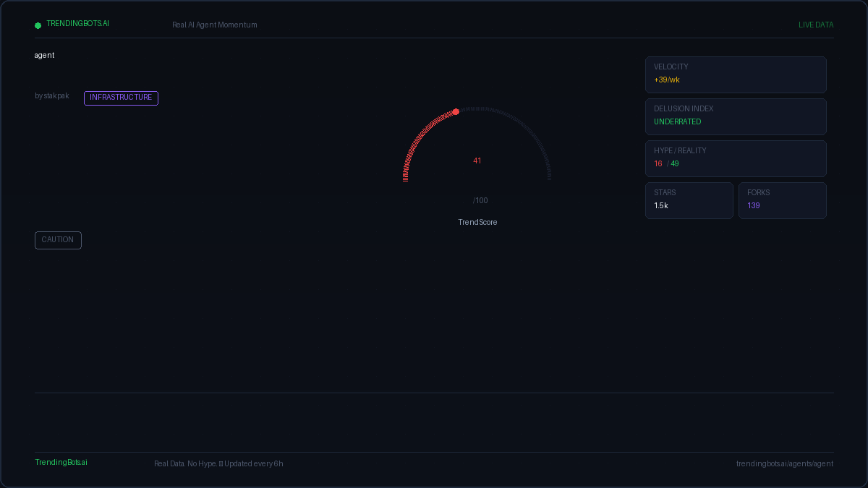Screen dimensions: 868x488
Task: Open the TRENDINGBOTS.AI header link
Action: 78,23
